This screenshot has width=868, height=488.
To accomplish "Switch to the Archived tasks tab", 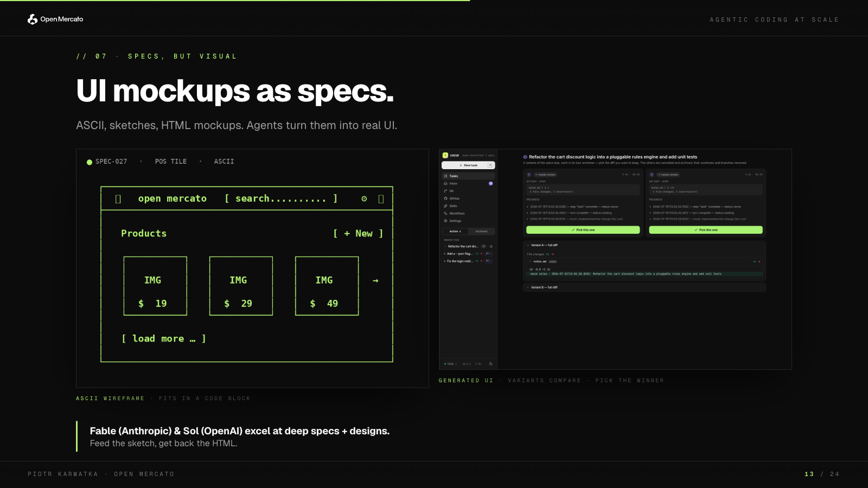I will pyautogui.click(x=482, y=232).
